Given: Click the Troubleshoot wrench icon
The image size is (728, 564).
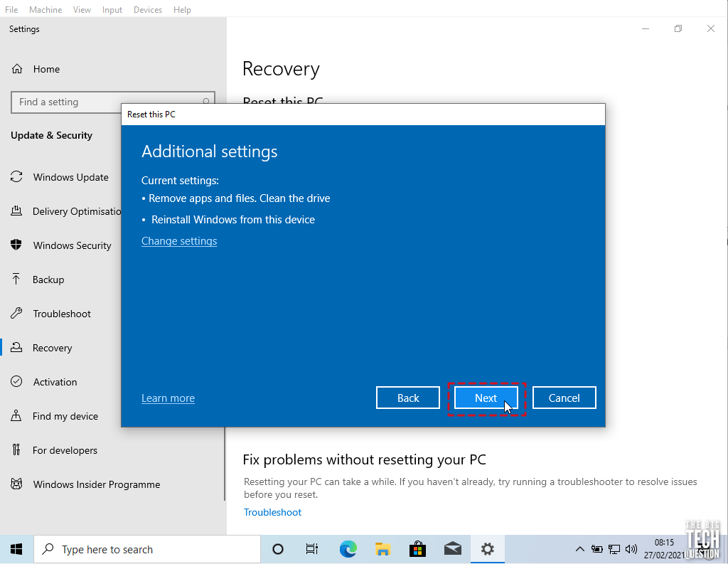Looking at the screenshot, I should coord(16,313).
